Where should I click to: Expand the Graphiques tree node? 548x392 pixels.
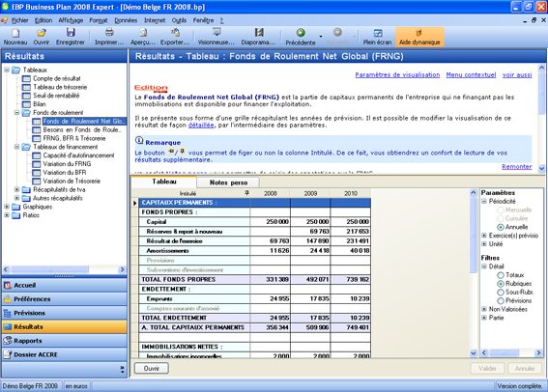point(7,207)
